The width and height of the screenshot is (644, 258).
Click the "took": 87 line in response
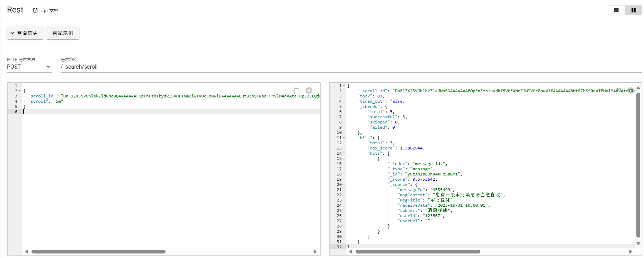[371, 96]
